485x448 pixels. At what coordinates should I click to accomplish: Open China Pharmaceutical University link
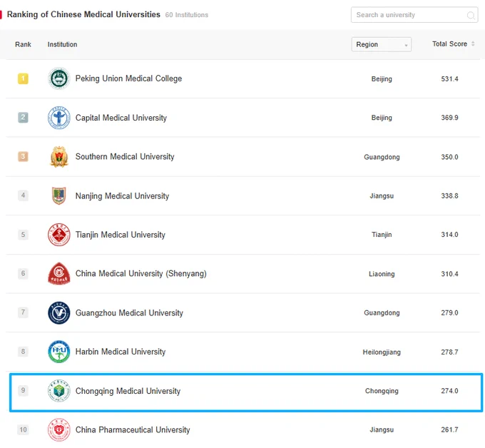pos(133,430)
